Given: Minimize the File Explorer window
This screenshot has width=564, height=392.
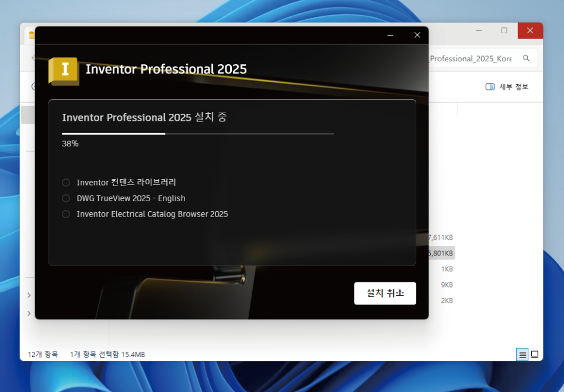Looking at the screenshot, I should 479,30.
